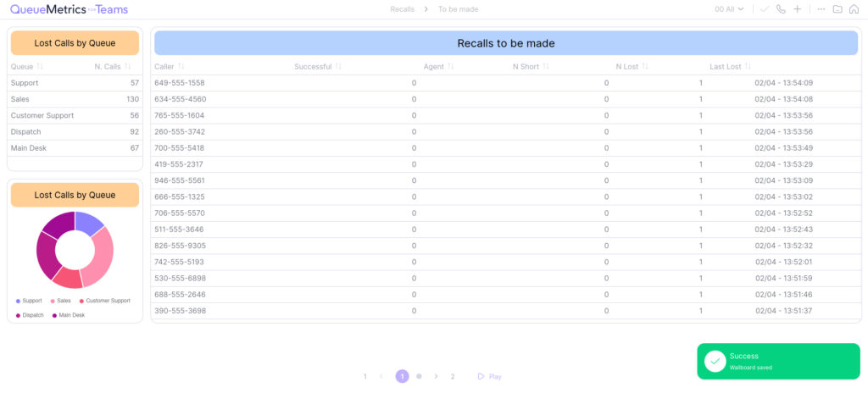The width and height of the screenshot is (868, 393).
Task: Select caller row 649-555-1558
Action: (180, 83)
